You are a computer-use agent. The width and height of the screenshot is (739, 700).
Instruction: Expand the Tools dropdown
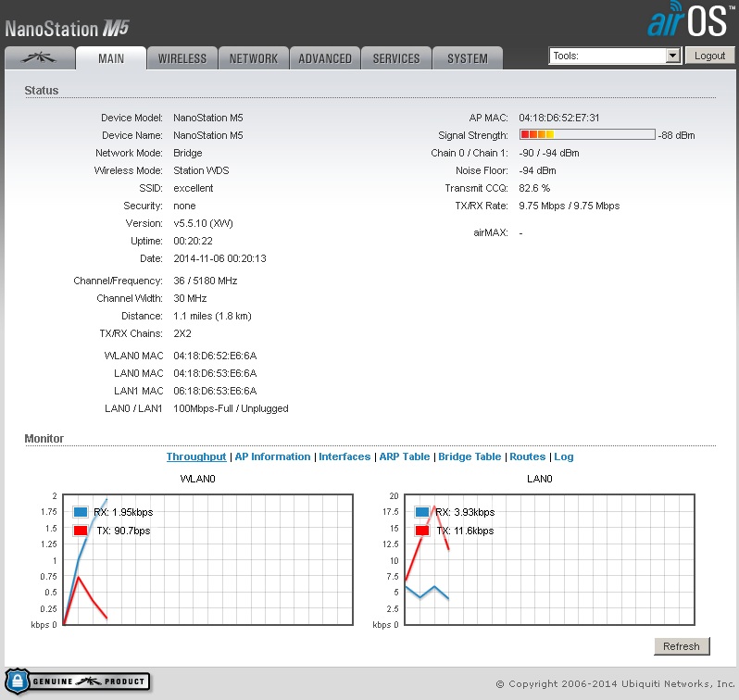point(615,56)
